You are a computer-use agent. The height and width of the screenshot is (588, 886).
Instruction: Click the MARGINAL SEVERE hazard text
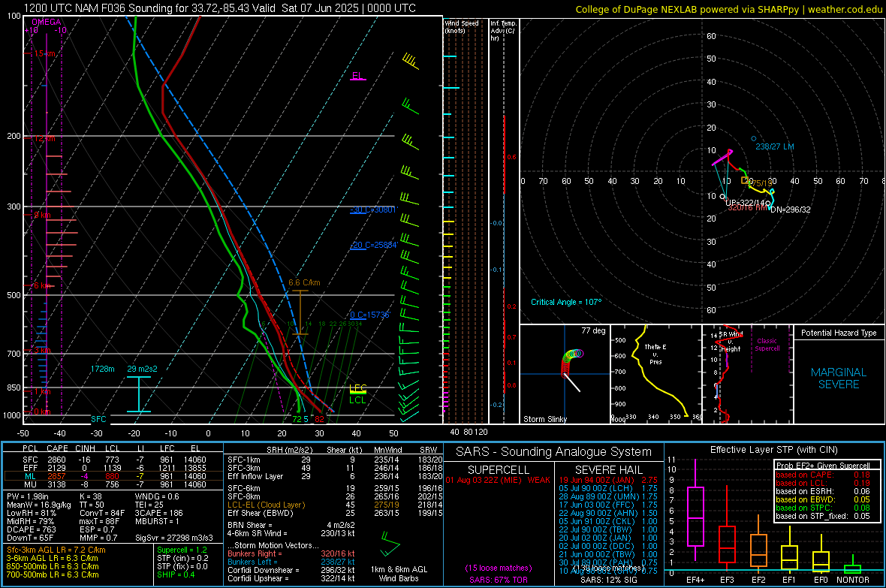[839, 378]
